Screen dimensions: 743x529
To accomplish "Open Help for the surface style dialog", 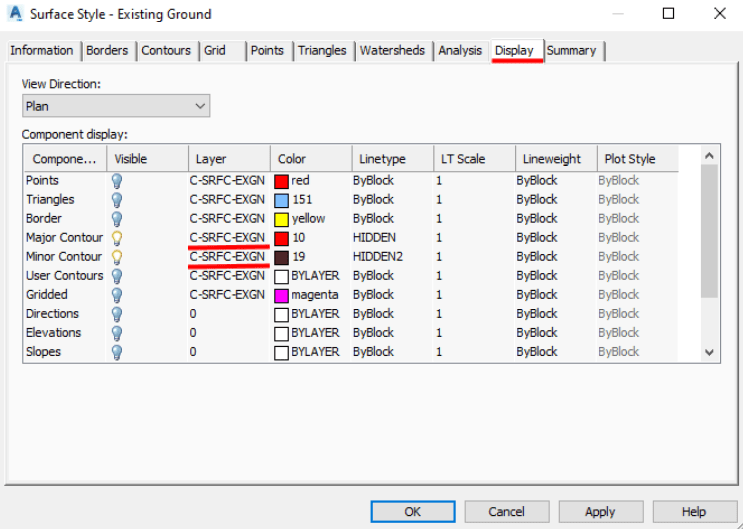I will (x=694, y=511).
